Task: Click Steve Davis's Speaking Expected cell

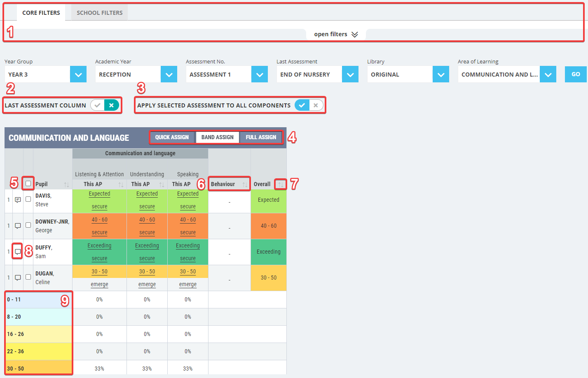Action: point(188,194)
